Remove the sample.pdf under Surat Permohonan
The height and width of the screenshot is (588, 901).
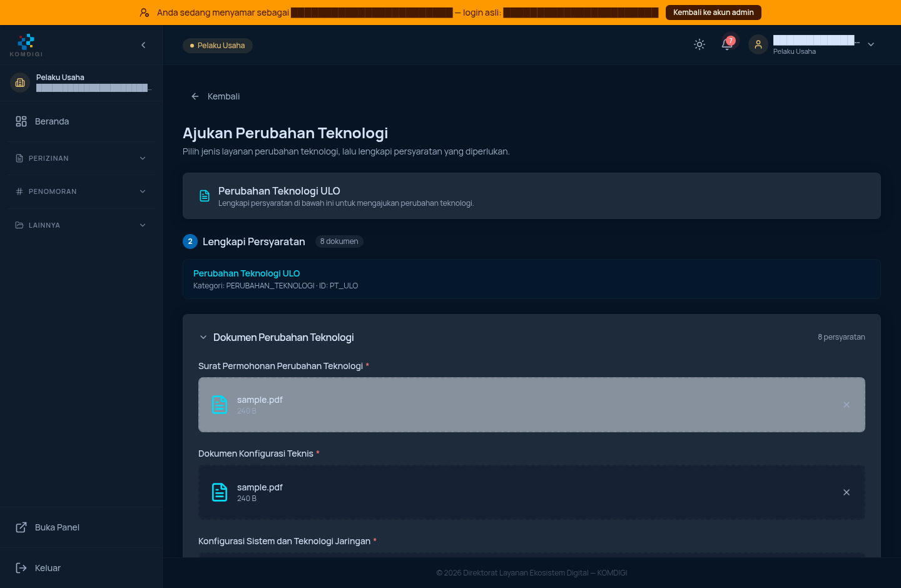coord(847,405)
